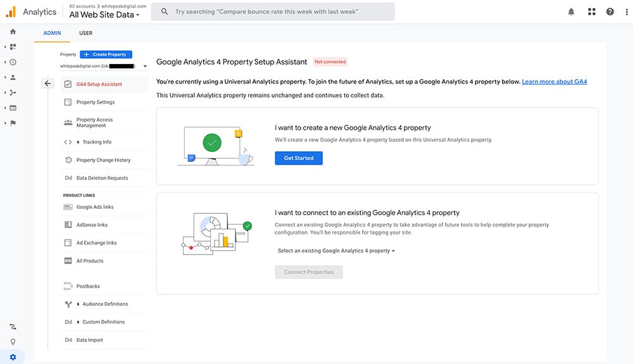Open Acquisition arrows icon in sidebar
The image size is (633, 364).
tap(13, 92)
